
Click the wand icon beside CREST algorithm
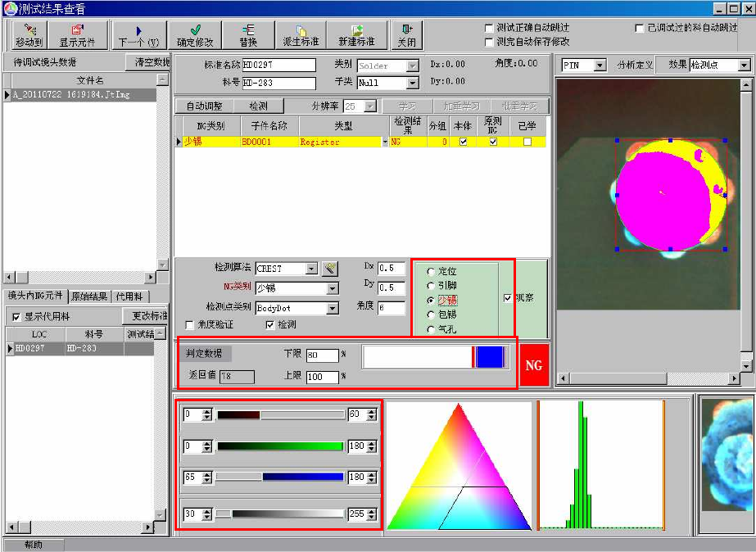point(329,269)
